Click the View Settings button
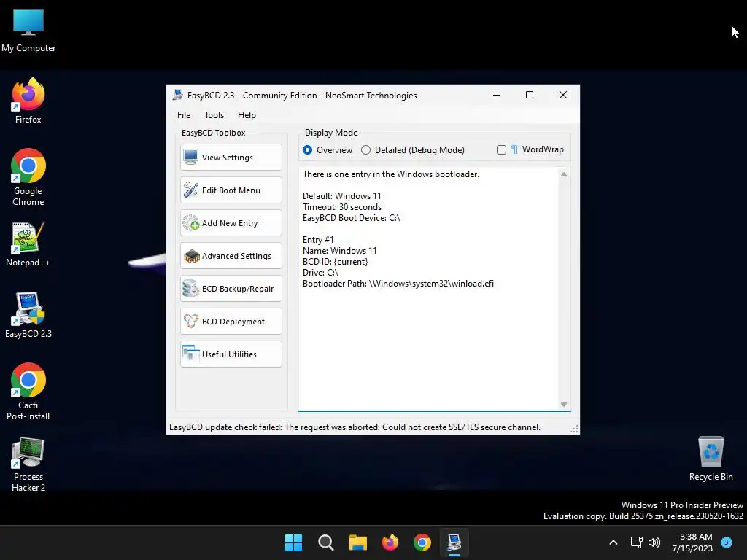Screen dimensions: 747x560 click(x=231, y=157)
